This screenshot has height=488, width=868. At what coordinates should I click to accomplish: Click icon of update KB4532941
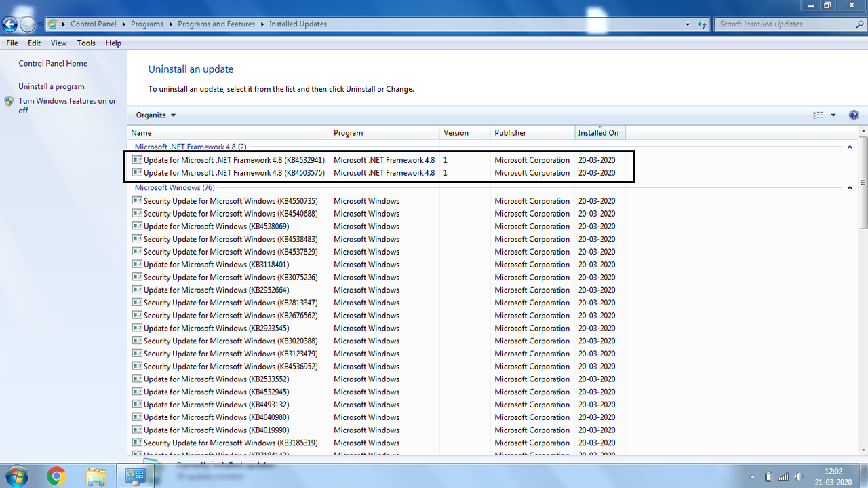pos(137,160)
